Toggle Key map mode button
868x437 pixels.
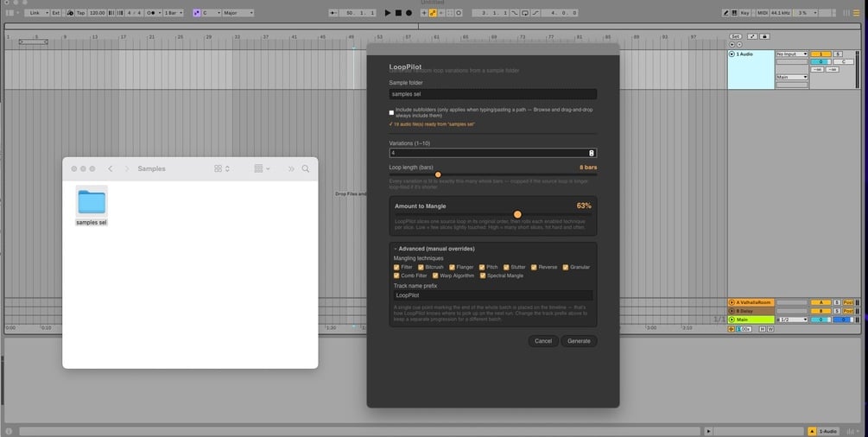[744, 13]
